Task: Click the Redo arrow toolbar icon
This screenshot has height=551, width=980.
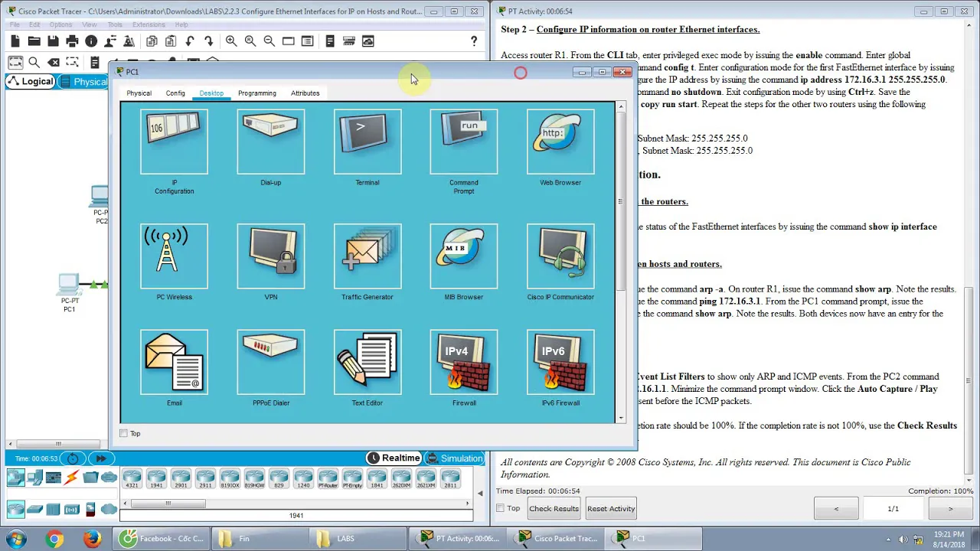Action: tap(208, 41)
